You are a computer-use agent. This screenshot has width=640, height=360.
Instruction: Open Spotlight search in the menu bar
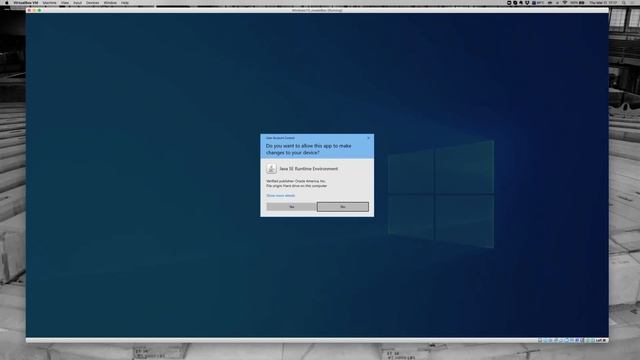click(x=624, y=2)
